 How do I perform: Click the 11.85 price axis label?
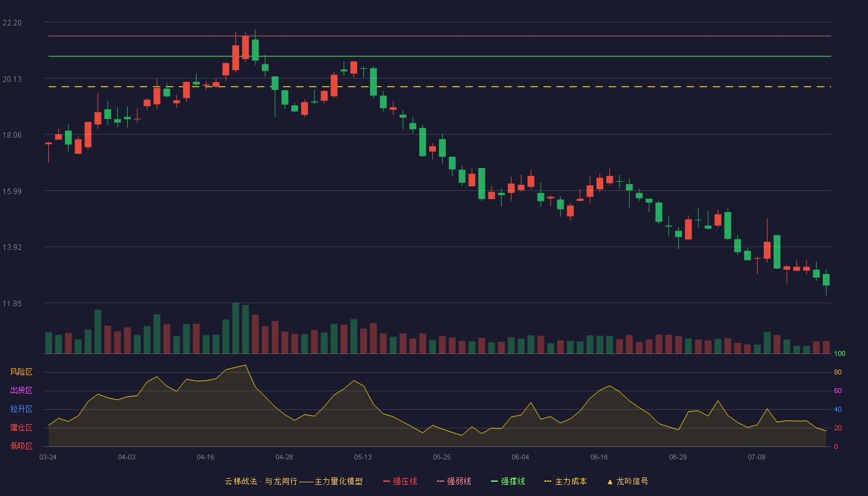click(12, 304)
